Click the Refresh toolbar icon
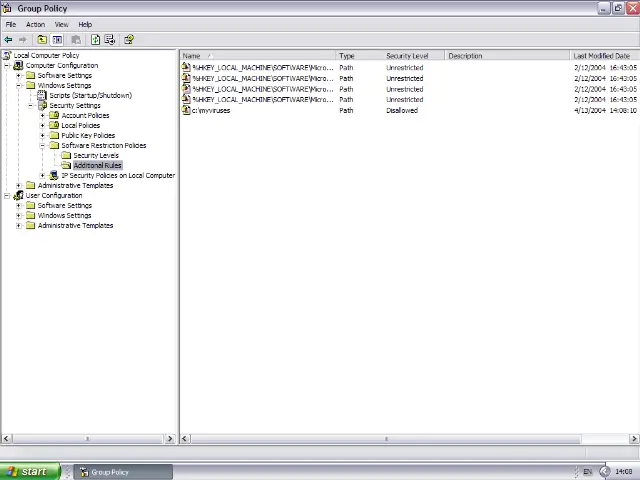The height and width of the screenshot is (480, 640). point(95,40)
